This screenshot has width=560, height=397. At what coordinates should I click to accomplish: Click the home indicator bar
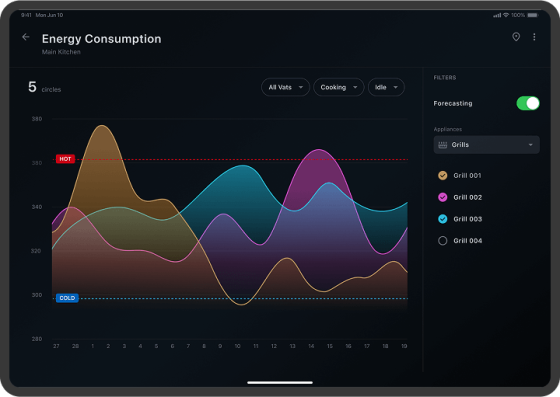[280, 382]
